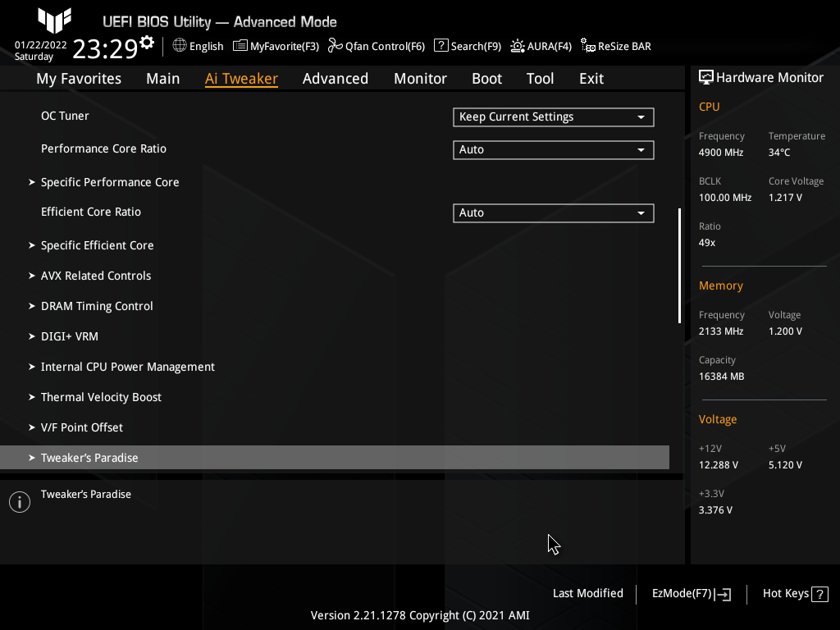Image resolution: width=840 pixels, height=630 pixels.
Task: Click the MyFavorite(F3) label
Action: pyautogui.click(x=285, y=46)
